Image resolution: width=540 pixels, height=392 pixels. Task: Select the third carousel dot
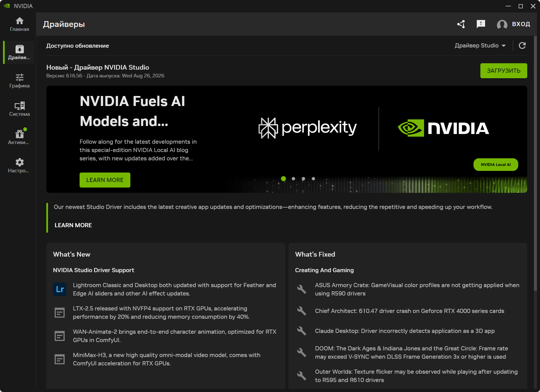click(x=303, y=179)
